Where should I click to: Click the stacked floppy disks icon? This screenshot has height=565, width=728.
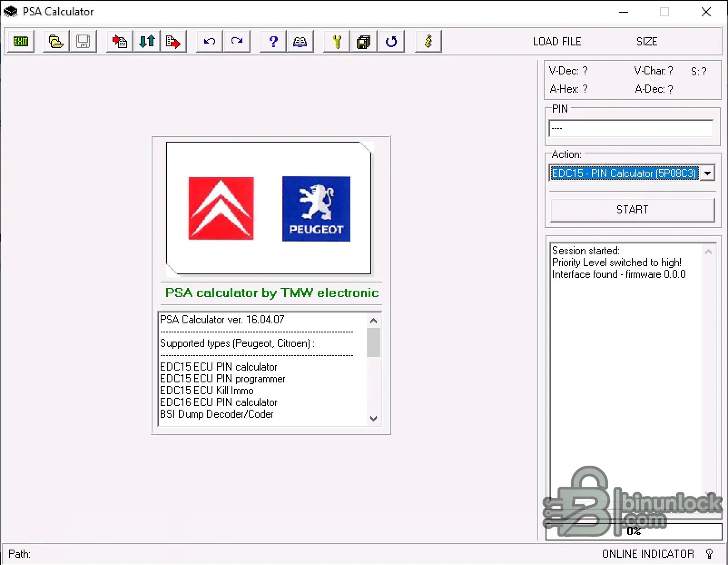point(364,42)
